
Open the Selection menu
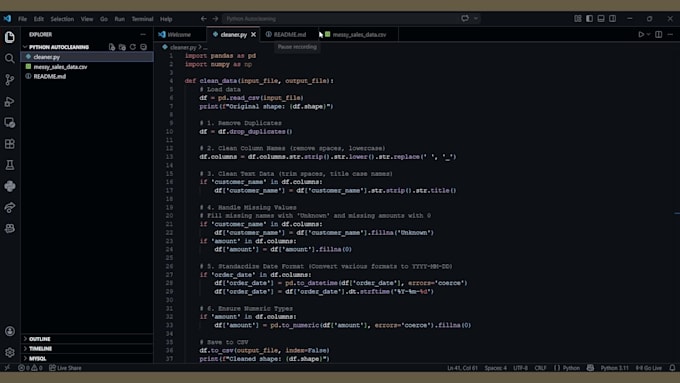pyautogui.click(x=62, y=19)
